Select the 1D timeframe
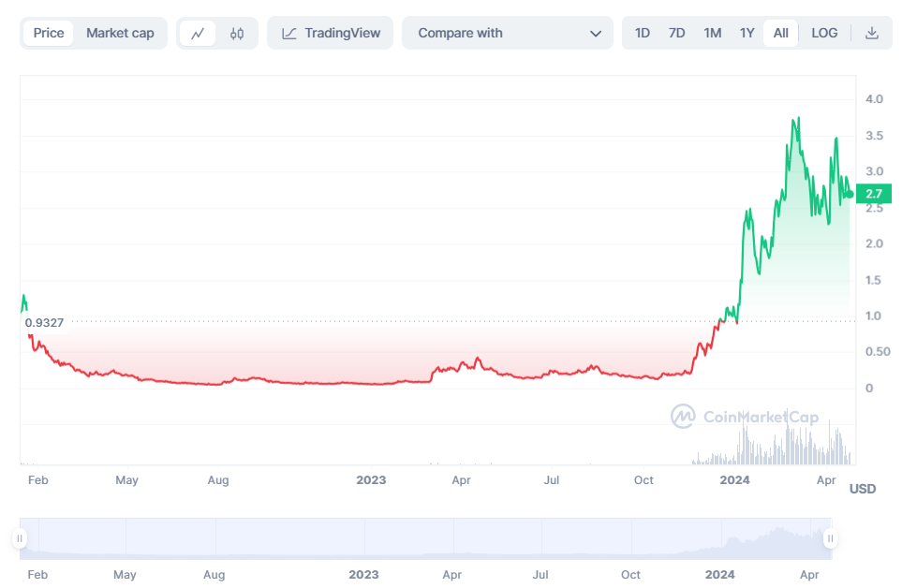902x588 pixels. coord(642,33)
